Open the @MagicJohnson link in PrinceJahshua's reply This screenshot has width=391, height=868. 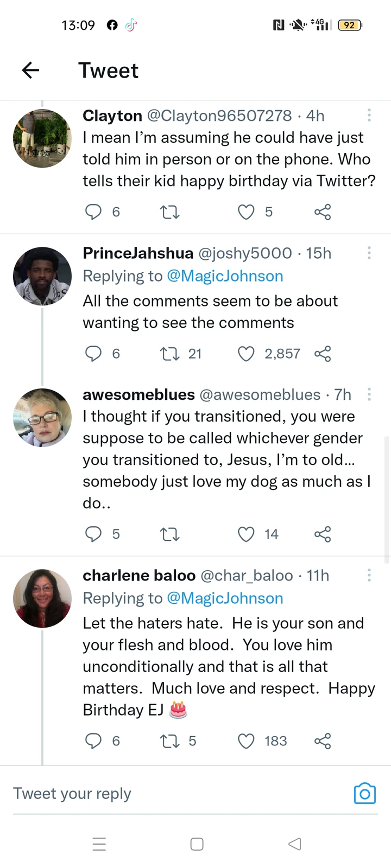tap(225, 276)
